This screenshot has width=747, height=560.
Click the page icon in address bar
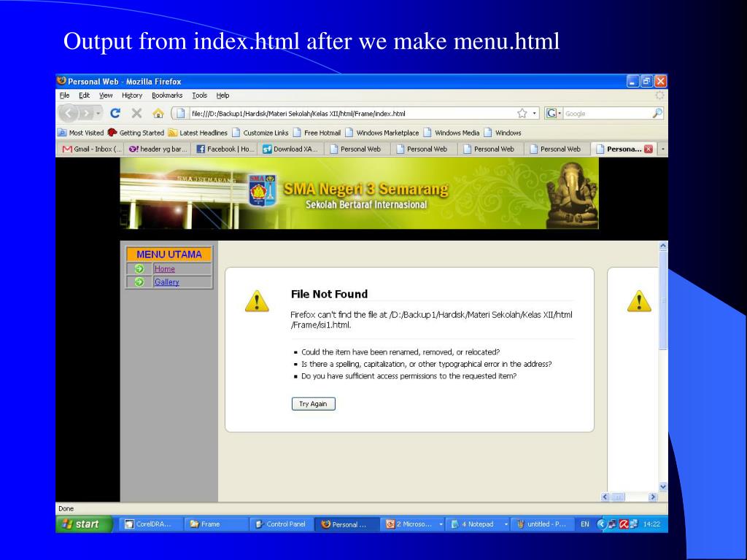[x=180, y=113]
